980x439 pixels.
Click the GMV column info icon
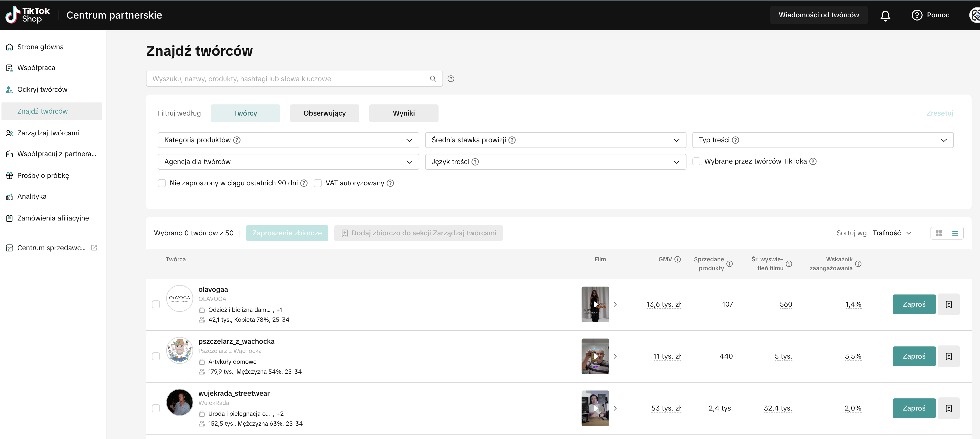tap(678, 259)
